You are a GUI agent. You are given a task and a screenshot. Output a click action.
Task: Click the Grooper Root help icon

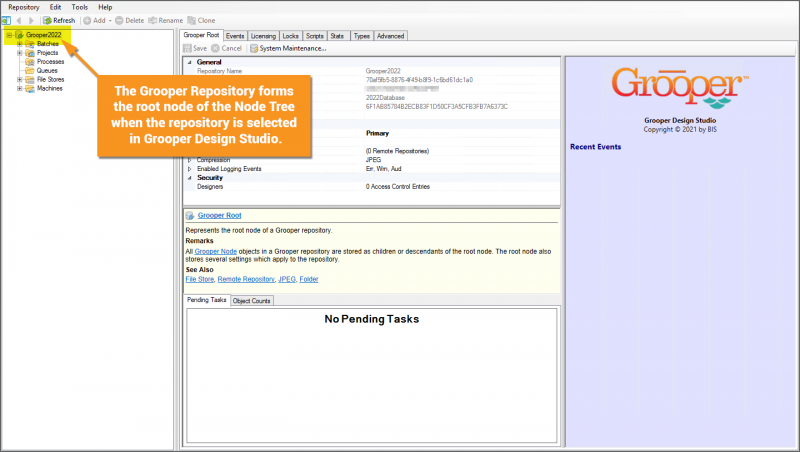click(x=190, y=216)
